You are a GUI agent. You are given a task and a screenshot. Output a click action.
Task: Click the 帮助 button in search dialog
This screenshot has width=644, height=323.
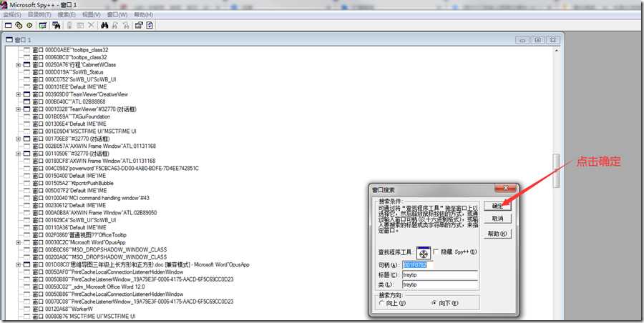point(497,234)
